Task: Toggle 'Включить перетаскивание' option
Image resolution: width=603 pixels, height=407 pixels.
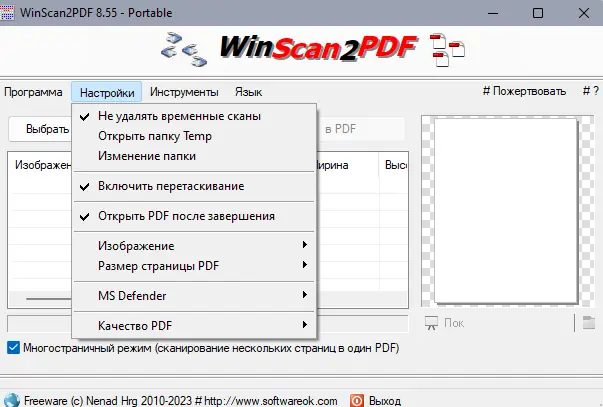Action: pos(194,186)
